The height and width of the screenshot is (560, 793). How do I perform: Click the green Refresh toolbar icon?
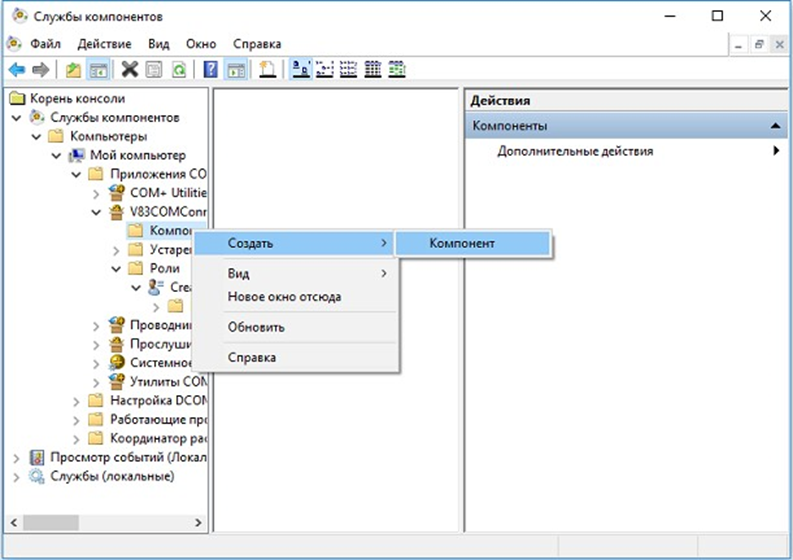179,69
